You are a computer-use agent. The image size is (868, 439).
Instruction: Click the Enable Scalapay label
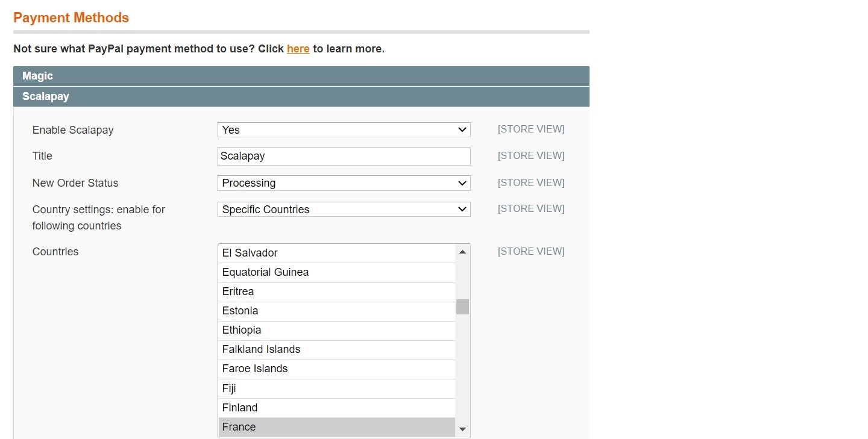pyautogui.click(x=73, y=130)
